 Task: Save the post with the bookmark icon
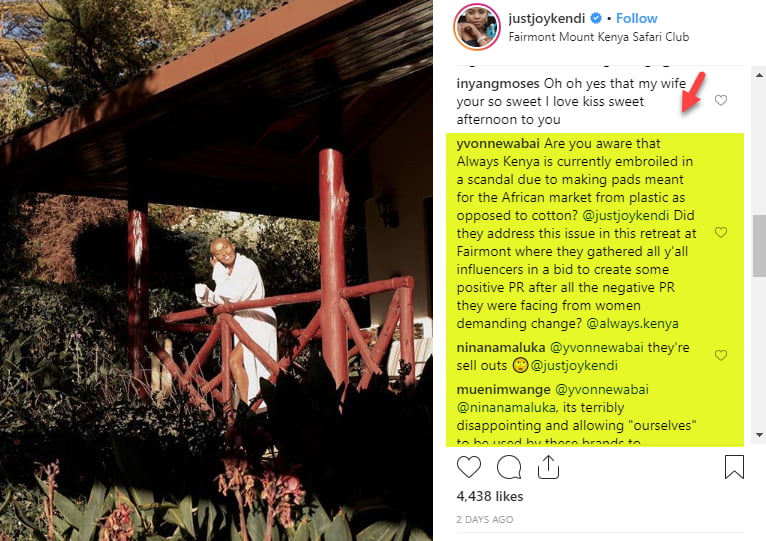(734, 467)
